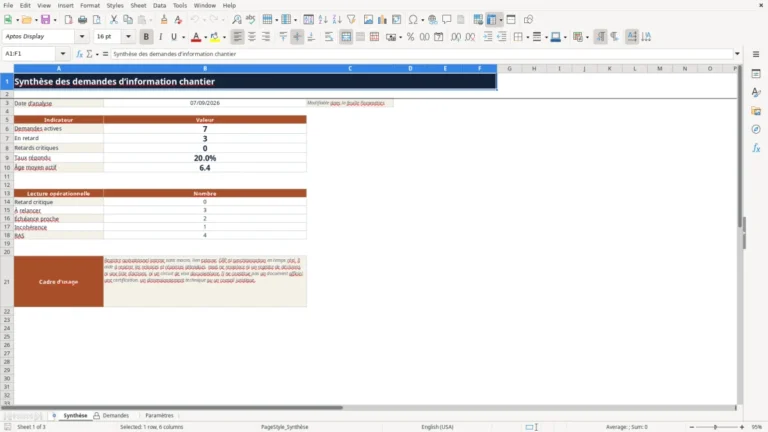This screenshot has width=768, height=432.
Task: Open the Styles sidebar panel
Action: click(756, 92)
